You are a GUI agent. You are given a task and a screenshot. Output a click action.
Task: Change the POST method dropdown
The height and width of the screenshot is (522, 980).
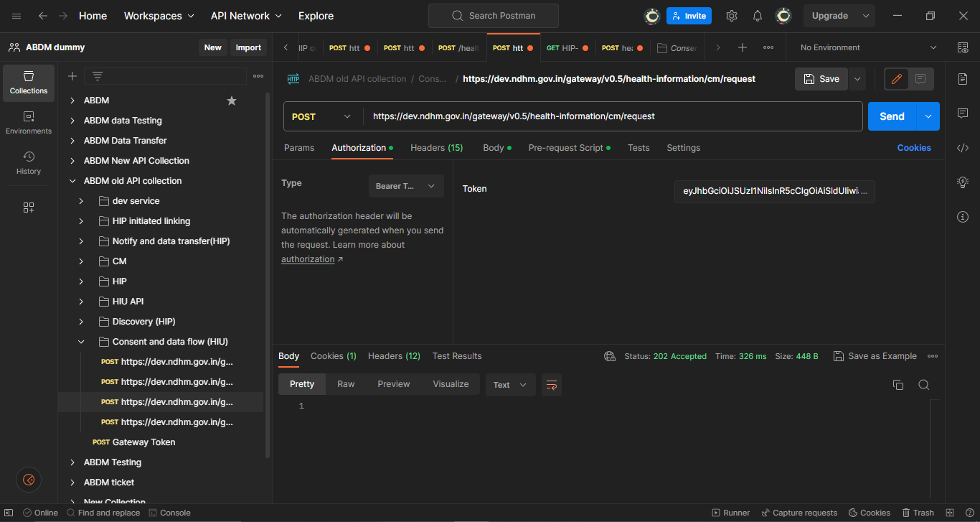[323, 116]
